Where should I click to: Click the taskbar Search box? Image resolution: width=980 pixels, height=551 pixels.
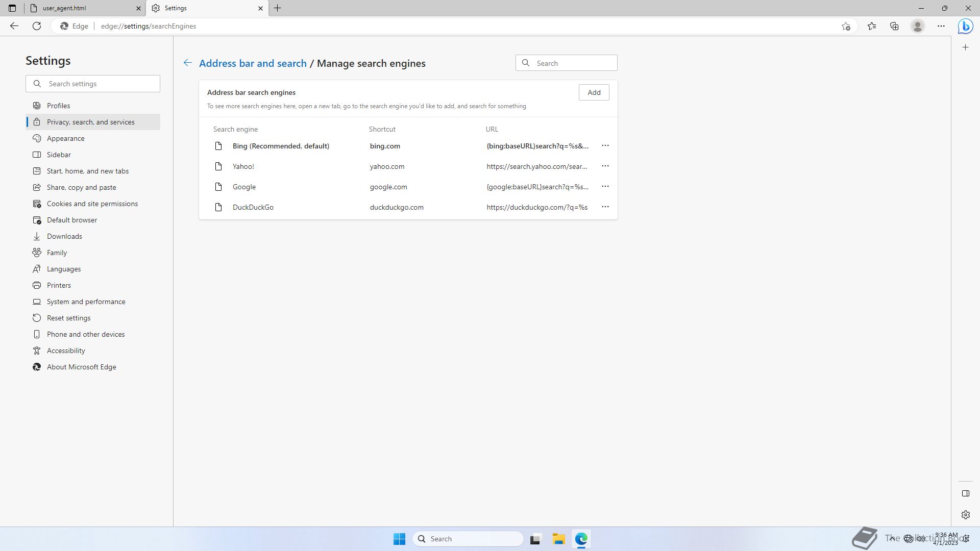468,539
